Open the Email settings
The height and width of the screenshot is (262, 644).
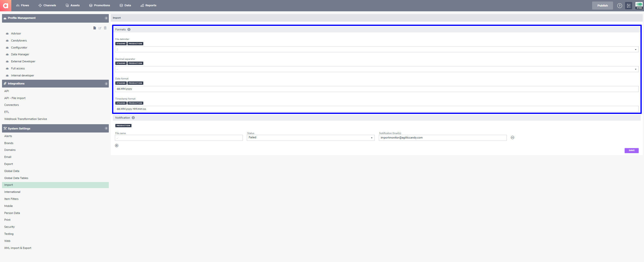8,157
